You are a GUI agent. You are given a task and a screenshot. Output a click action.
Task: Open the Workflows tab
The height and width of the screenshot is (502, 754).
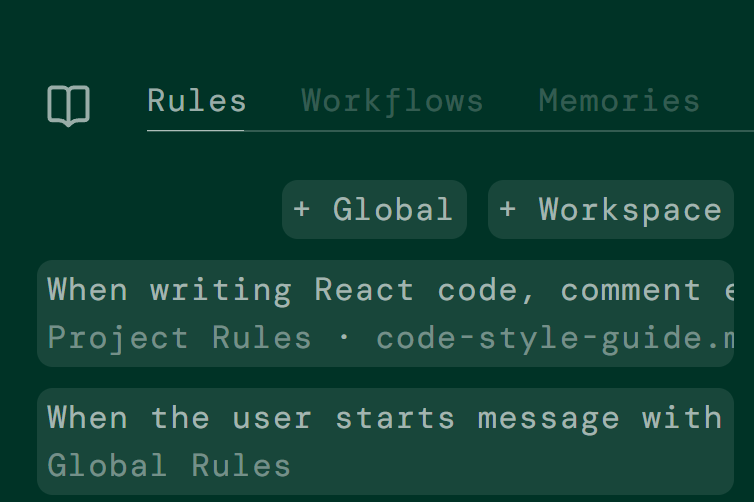point(392,101)
